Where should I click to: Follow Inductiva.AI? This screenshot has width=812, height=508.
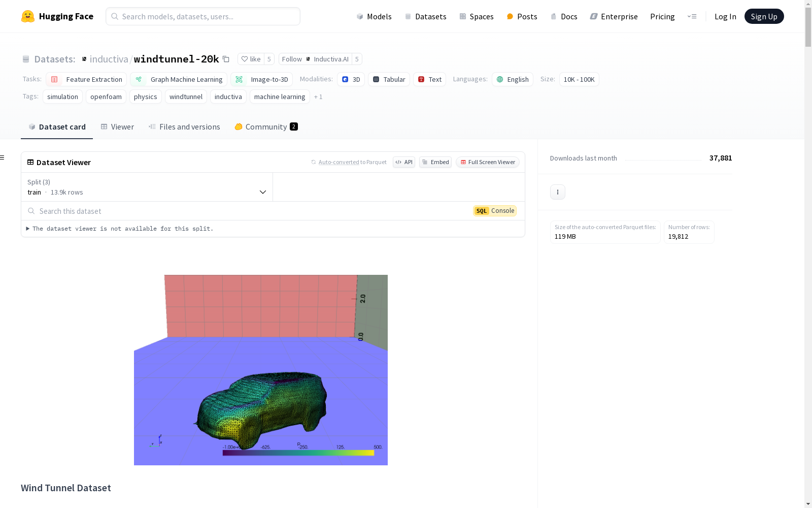pos(315,59)
